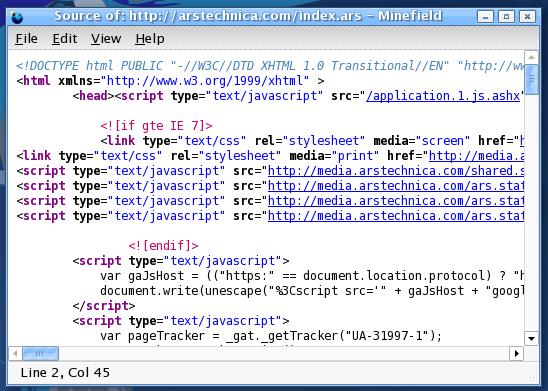Click the closing </script> tag
This screenshot has height=391, width=548.
[x=104, y=306]
